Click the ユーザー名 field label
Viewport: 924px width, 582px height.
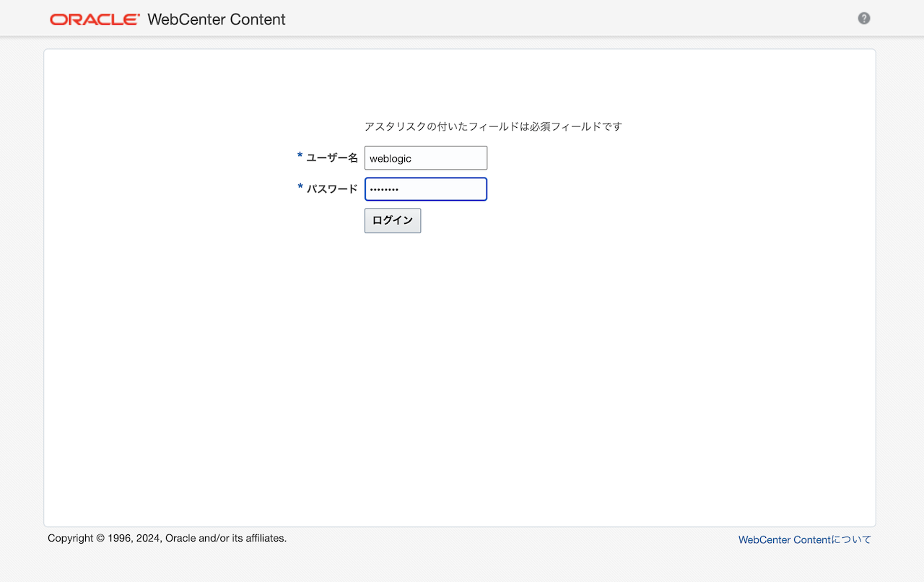[x=332, y=157]
